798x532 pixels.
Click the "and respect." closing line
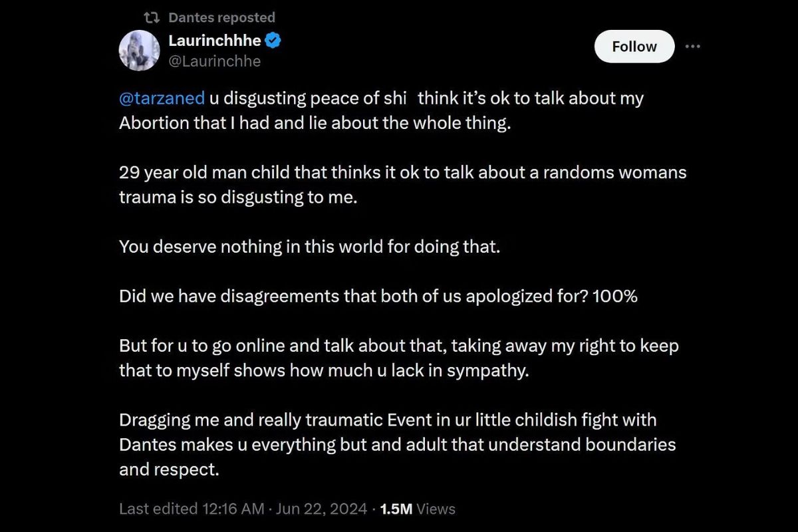[169, 469]
